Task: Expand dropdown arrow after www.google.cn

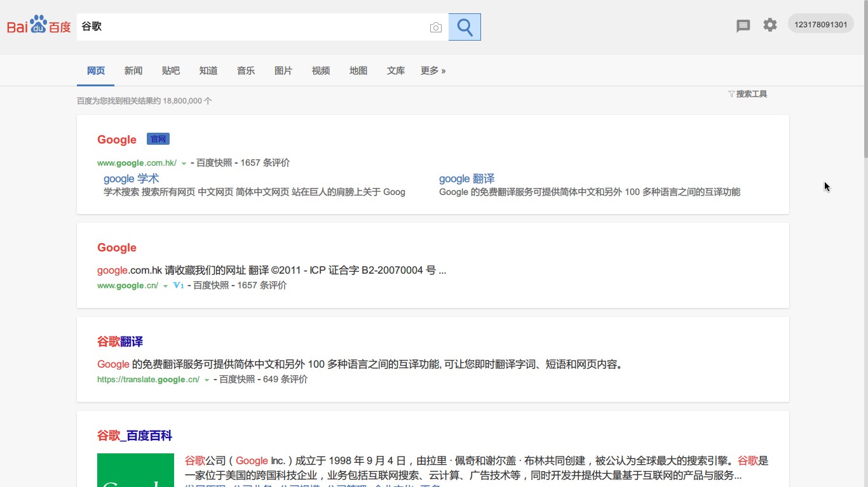Action: (165, 286)
